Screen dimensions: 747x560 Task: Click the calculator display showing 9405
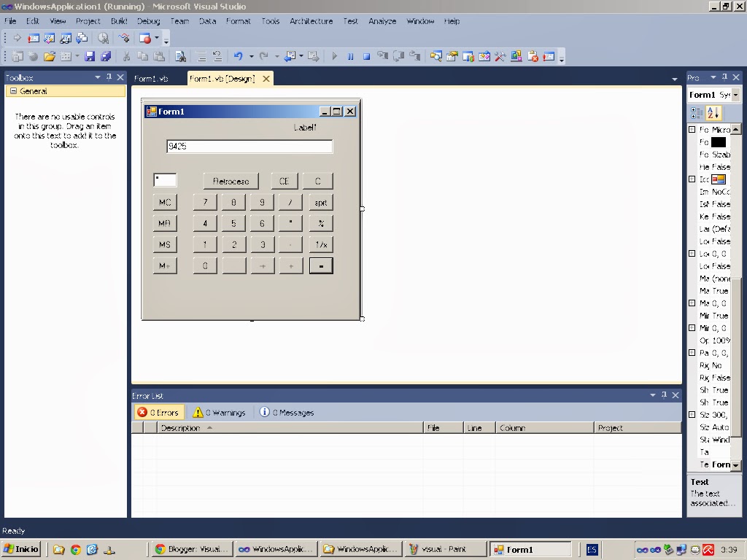pos(249,146)
